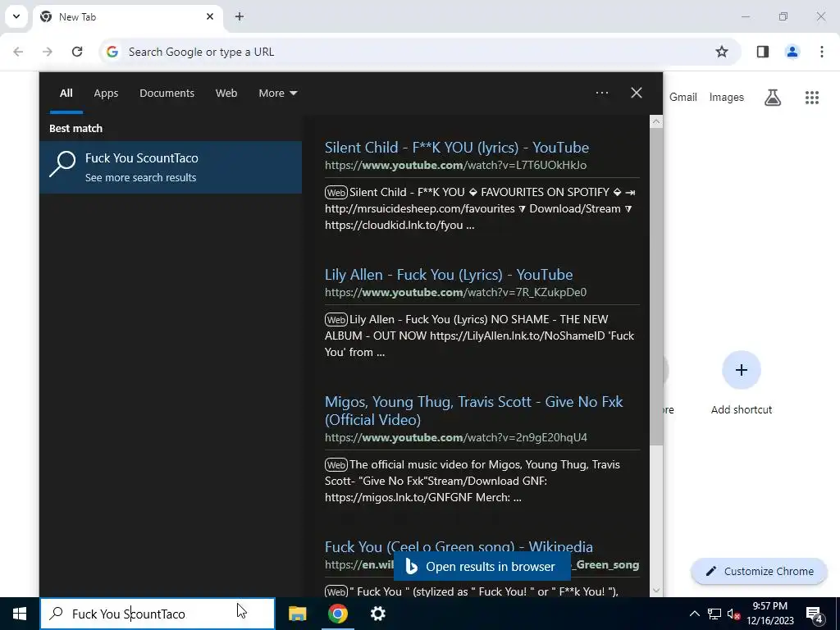This screenshot has height=630, width=840.
Task: Open search panel options ellipsis
Action: click(601, 93)
